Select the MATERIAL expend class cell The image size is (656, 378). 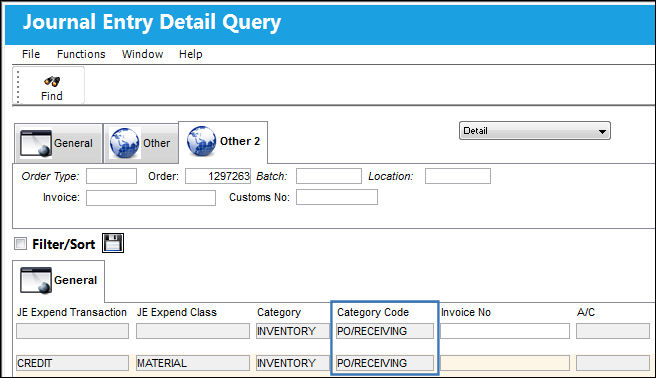[193, 363]
